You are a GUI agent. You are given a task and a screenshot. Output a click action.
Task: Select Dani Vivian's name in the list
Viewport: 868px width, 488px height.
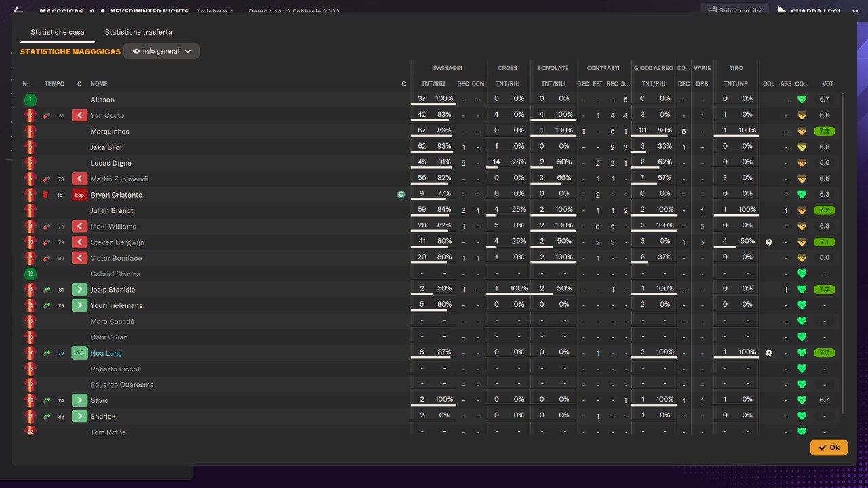[109, 337]
